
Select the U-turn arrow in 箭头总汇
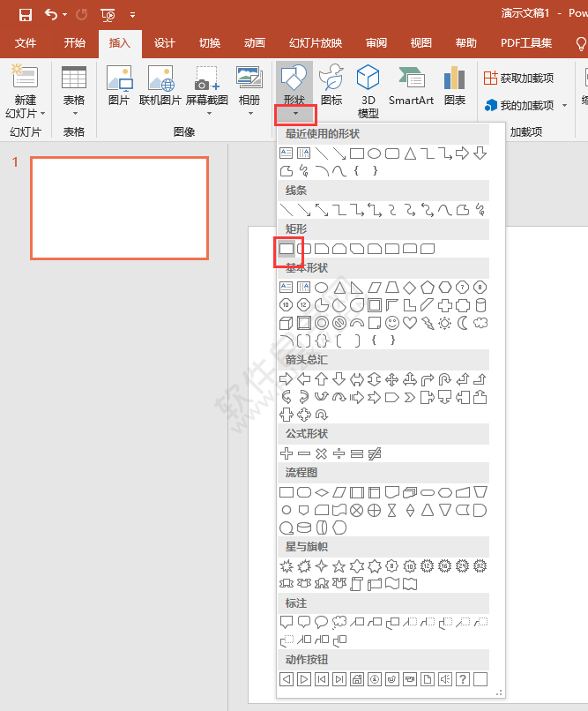coord(445,379)
